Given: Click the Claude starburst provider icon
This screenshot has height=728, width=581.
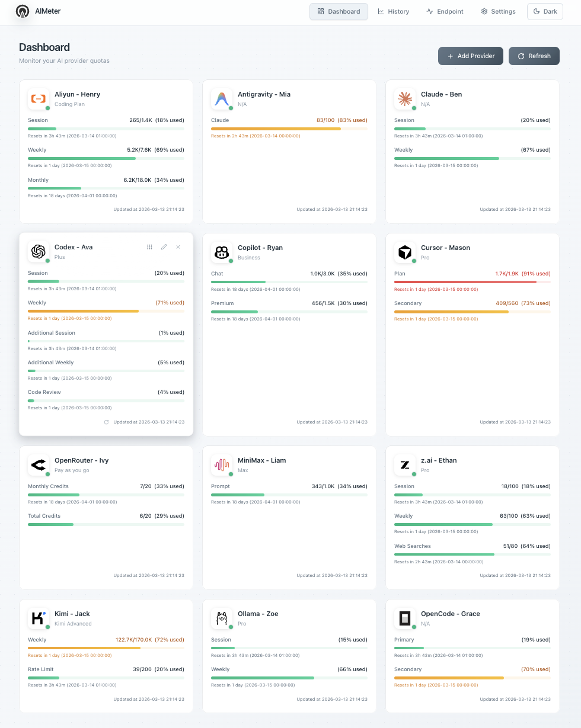Looking at the screenshot, I should [x=405, y=99].
